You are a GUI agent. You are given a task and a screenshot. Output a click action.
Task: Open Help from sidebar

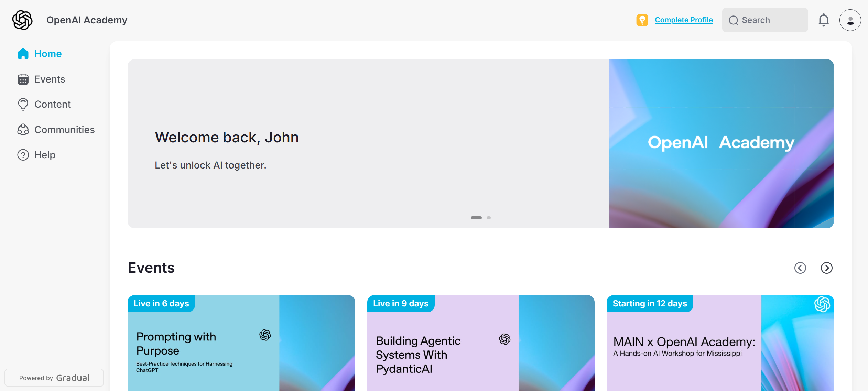pos(36,155)
